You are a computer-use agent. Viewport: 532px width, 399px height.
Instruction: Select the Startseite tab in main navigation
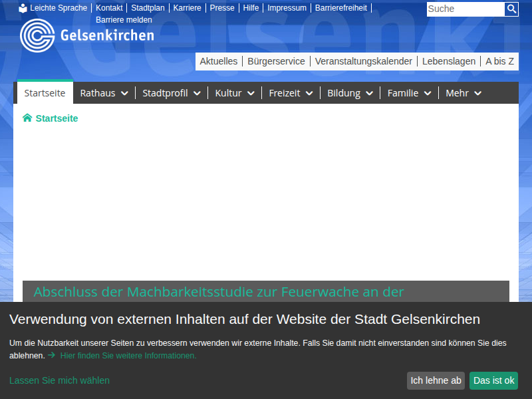(x=45, y=93)
